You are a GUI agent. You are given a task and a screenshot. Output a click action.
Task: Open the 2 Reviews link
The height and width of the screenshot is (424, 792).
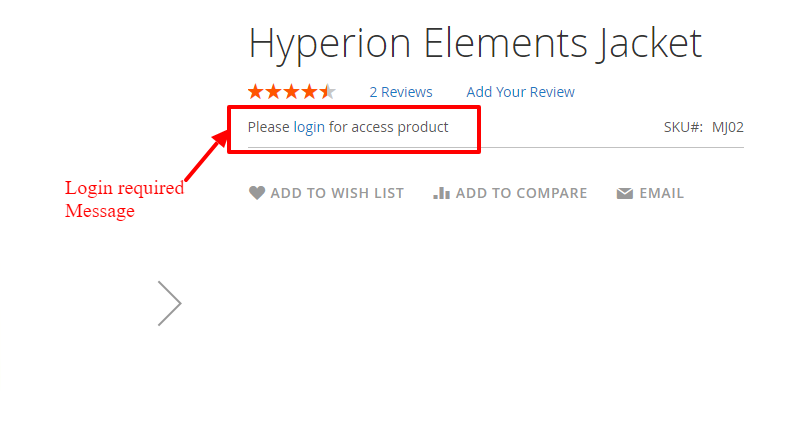401,92
